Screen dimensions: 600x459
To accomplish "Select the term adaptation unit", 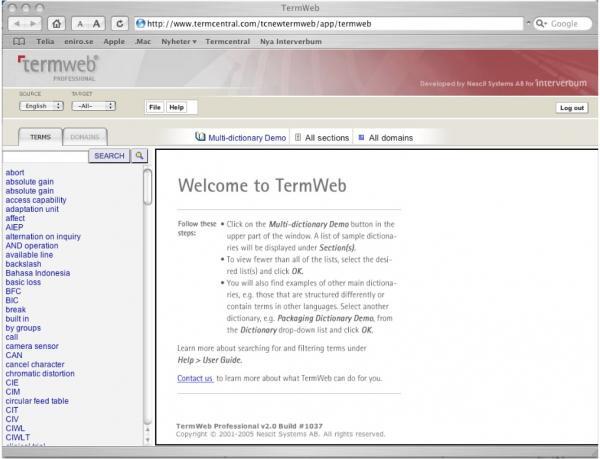I will (32, 209).
